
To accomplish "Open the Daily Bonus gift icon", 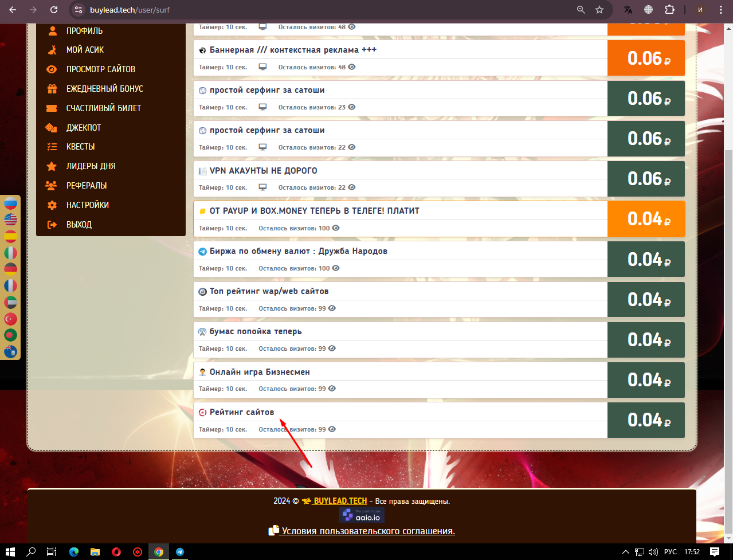I will (x=52, y=89).
